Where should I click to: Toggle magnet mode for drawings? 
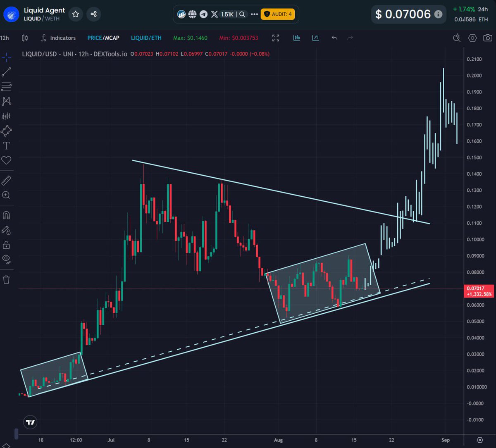(6, 215)
